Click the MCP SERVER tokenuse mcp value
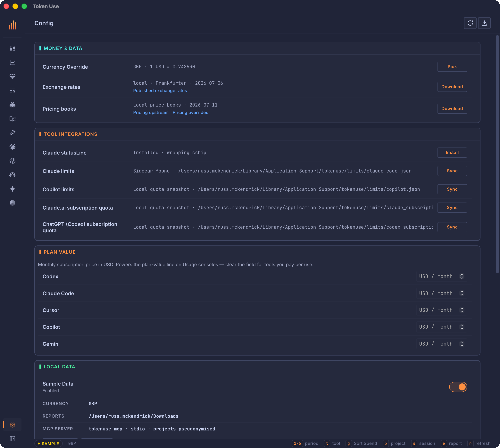Screen dimensions: 500x448 [152, 429]
